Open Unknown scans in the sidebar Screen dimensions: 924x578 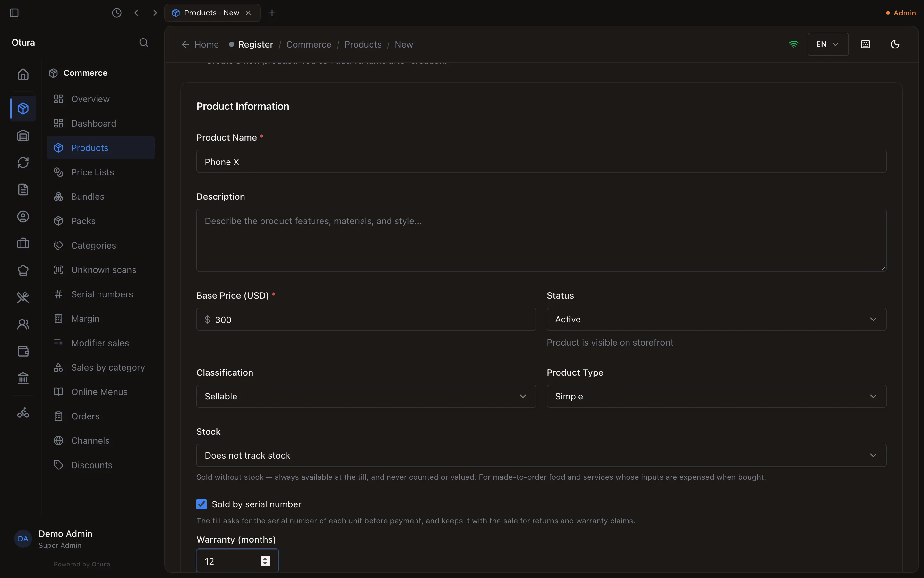click(x=100, y=269)
